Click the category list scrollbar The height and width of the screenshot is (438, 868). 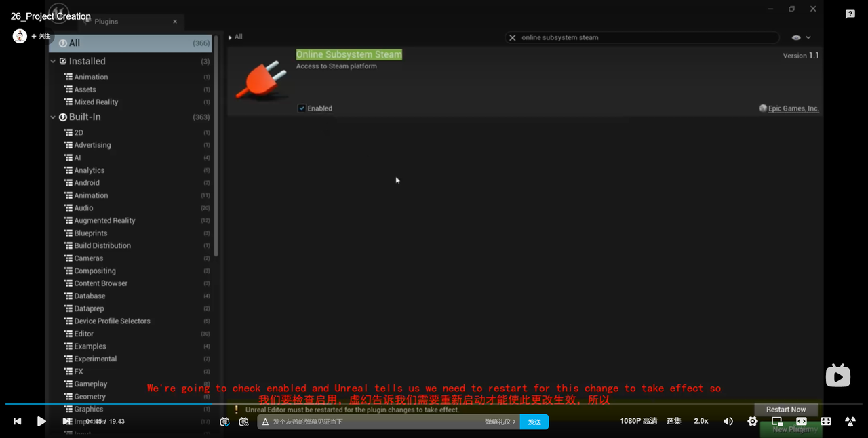[216, 144]
